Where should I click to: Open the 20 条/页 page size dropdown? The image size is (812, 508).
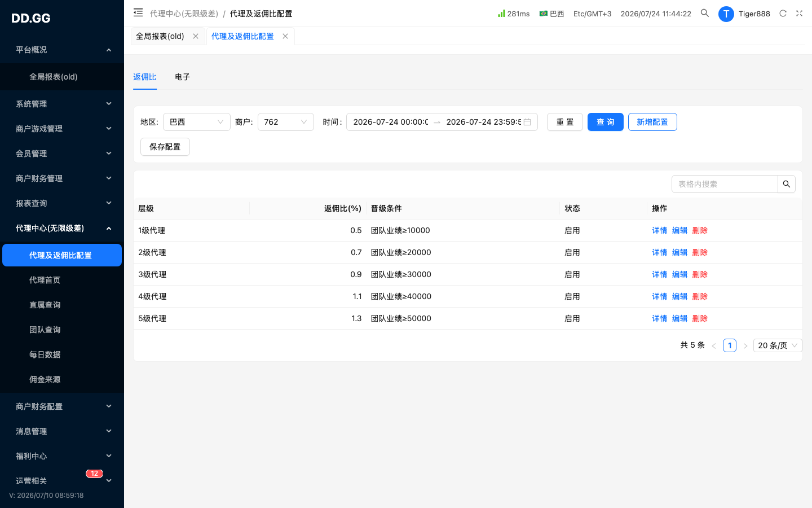pyautogui.click(x=778, y=345)
